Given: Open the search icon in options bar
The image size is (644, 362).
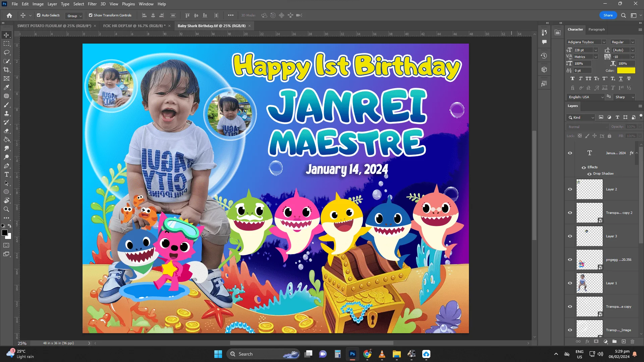Looking at the screenshot, I should [x=624, y=15].
